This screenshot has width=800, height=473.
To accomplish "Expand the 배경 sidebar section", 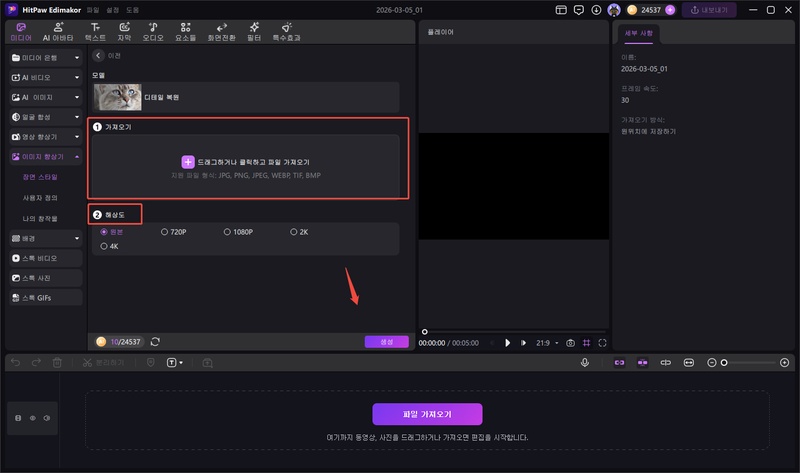I will 46,238.
